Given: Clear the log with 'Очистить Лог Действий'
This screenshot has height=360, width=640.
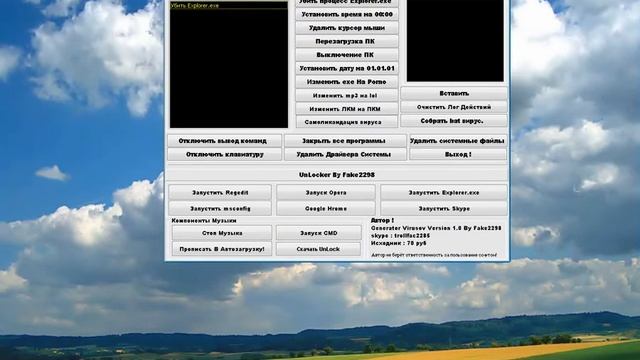Looking at the screenshot, I should [x=454, y=107].
